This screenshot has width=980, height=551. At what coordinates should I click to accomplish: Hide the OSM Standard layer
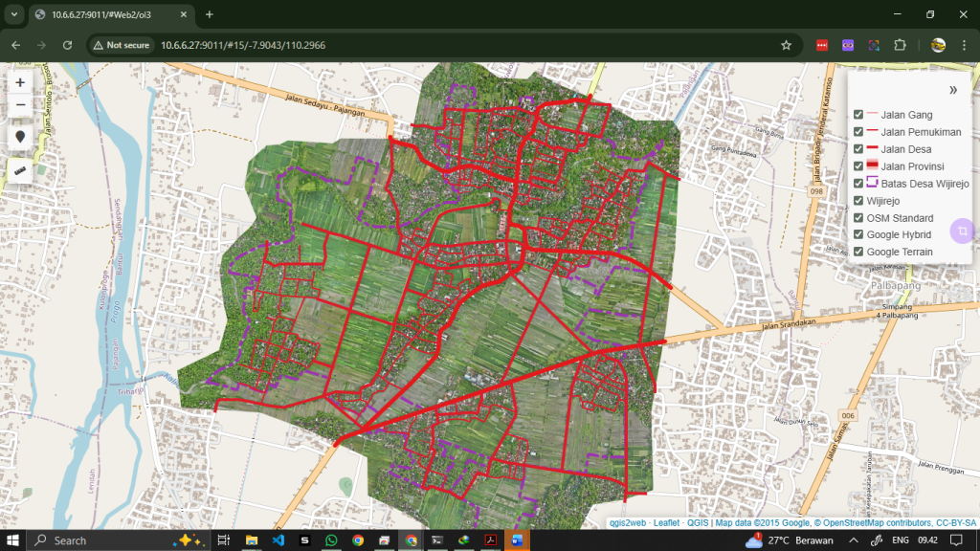pos(858,218)
